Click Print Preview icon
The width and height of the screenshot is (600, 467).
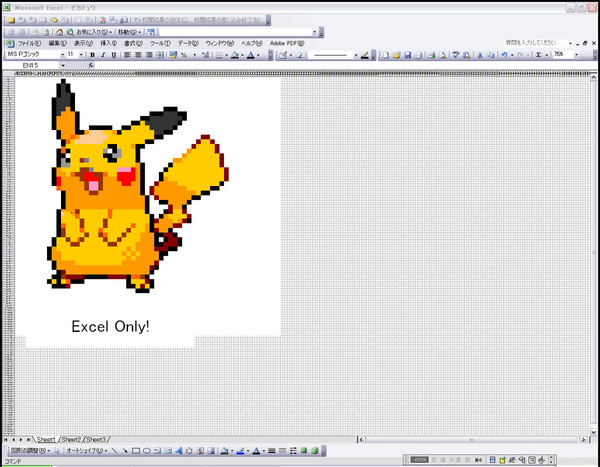click(x=442, y=55)
